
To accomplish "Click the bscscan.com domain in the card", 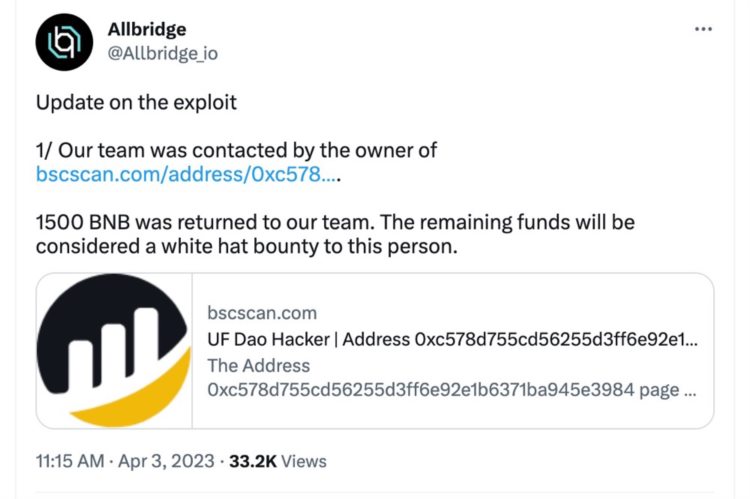I will pos(260,313).
